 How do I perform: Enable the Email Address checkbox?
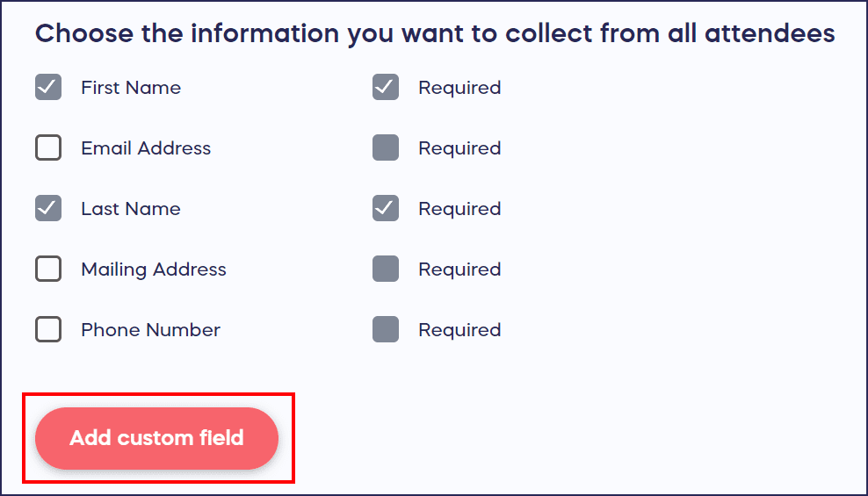[x=48, y=148]
